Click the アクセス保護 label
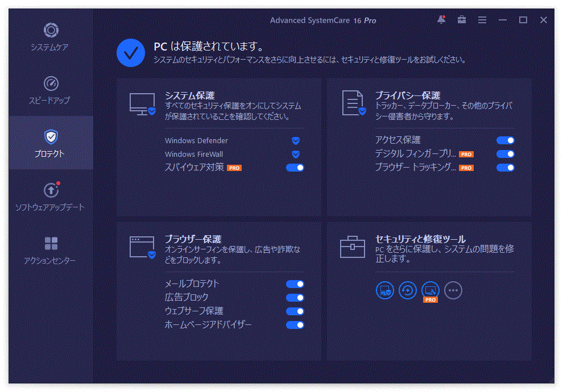Screen dimensions: 563x392 (398, 140)
